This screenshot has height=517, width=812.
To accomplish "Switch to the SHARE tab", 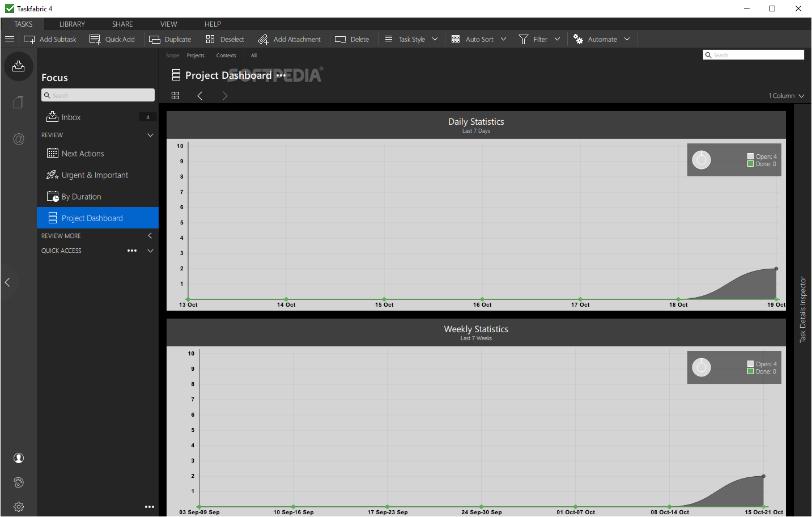I will pos(122,24).
